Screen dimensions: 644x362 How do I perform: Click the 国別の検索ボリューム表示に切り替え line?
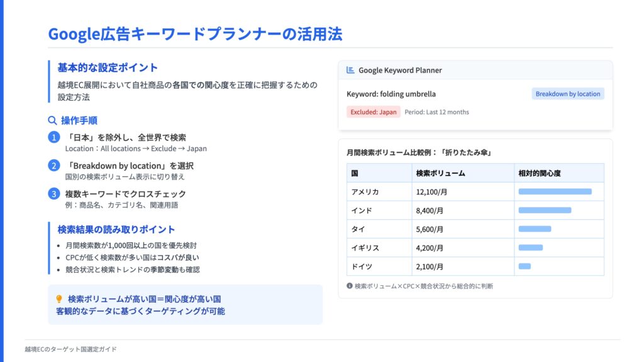(125, 176)
